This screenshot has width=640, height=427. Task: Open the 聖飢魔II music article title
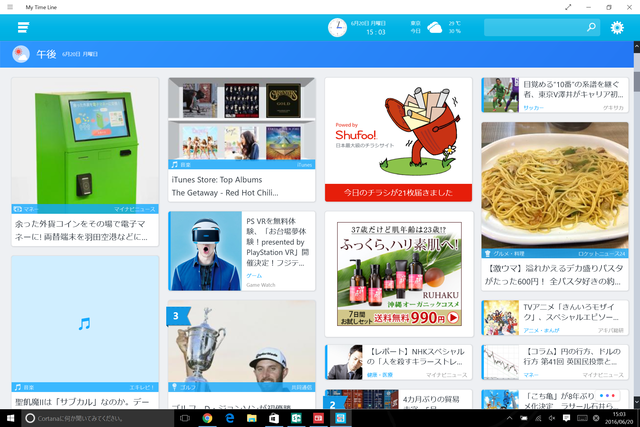[x=82, y=402]
